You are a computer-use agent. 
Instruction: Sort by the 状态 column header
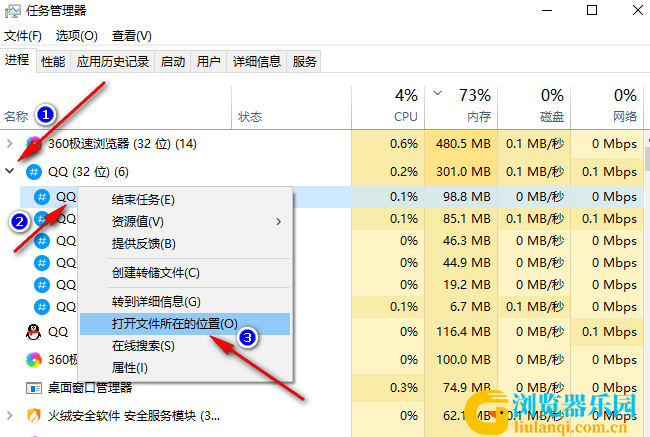coord(250,117)
